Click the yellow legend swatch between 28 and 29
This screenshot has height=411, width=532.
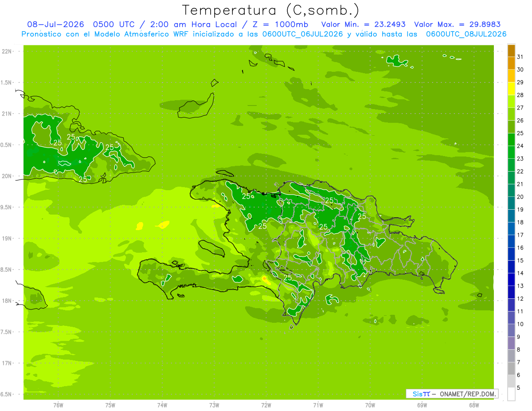click(511, 89)
